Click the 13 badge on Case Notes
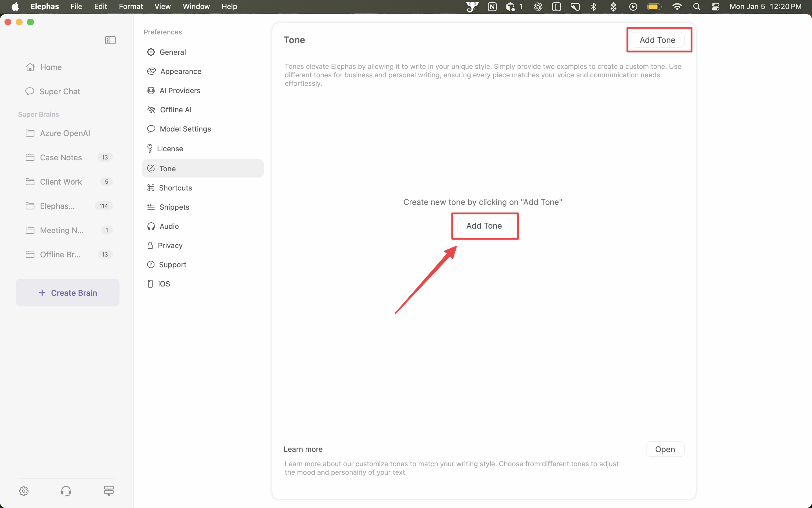Viewport: 812px width, 508px height. [x=105, y=157]
